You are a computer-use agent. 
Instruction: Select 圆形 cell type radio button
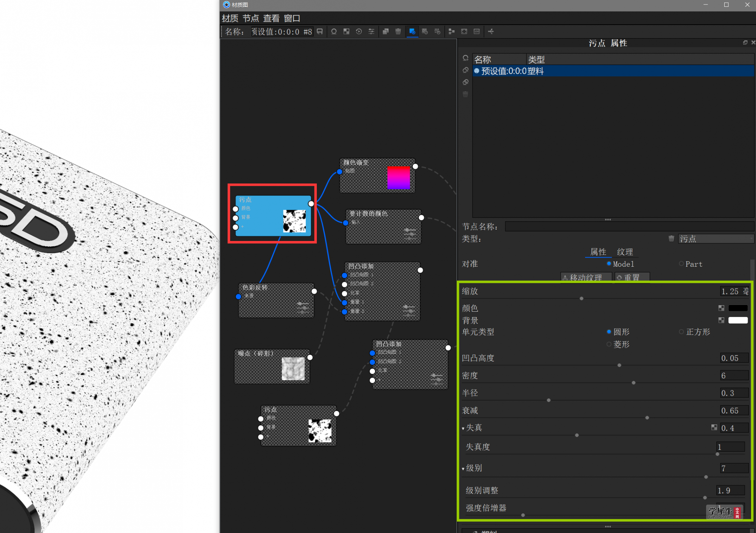click(609, 332)
